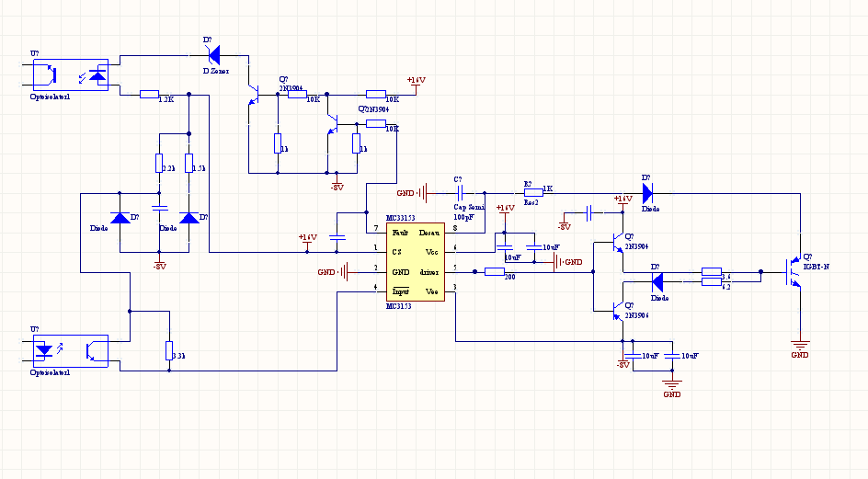
Task: Select the bottom-left Optoisolator1 component
Action: [70, 351]
